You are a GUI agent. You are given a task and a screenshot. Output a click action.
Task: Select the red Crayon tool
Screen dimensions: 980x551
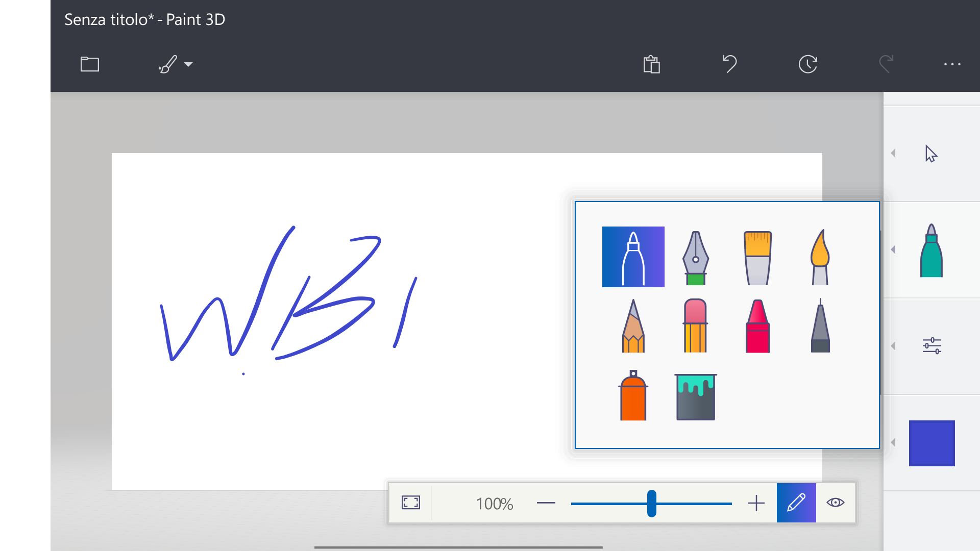[757, 327]
